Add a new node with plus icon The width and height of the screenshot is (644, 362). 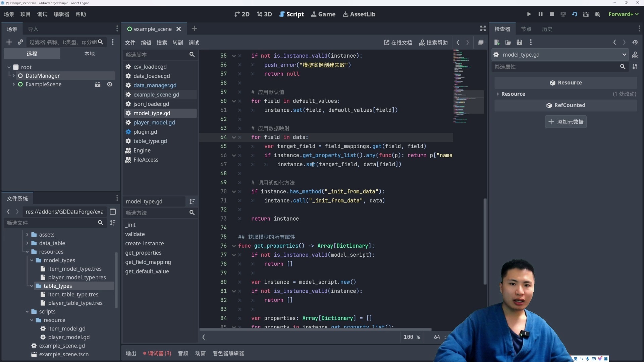pos(9,42)
